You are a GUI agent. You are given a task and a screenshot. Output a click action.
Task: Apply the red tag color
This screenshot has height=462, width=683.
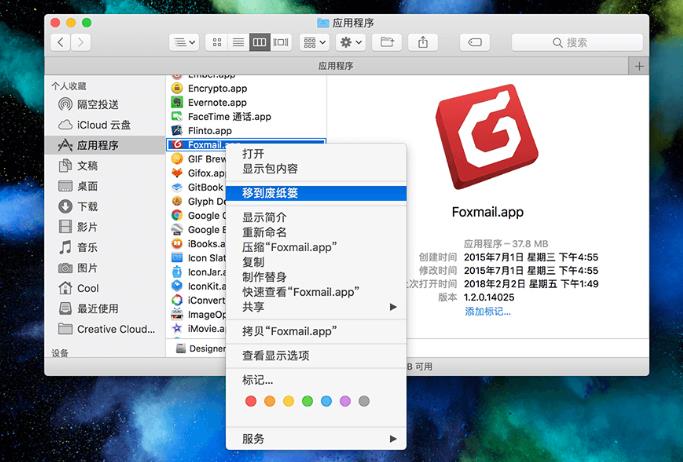pos(251,401)
